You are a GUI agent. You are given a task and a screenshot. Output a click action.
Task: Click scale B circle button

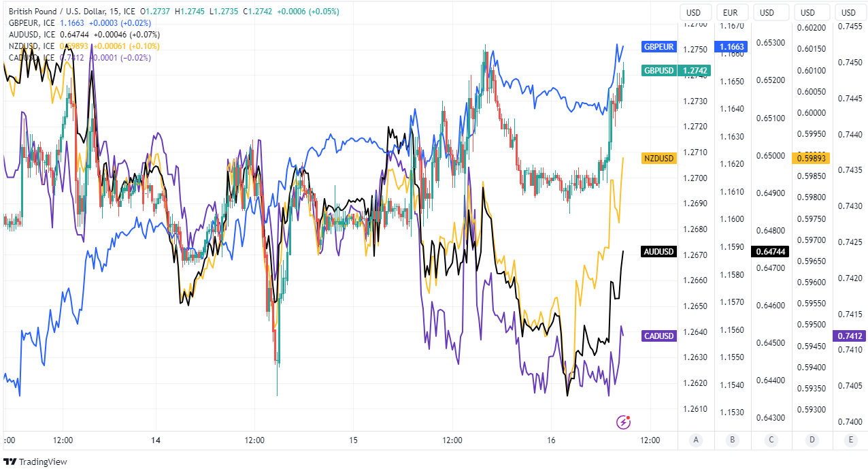coord(733,440)
